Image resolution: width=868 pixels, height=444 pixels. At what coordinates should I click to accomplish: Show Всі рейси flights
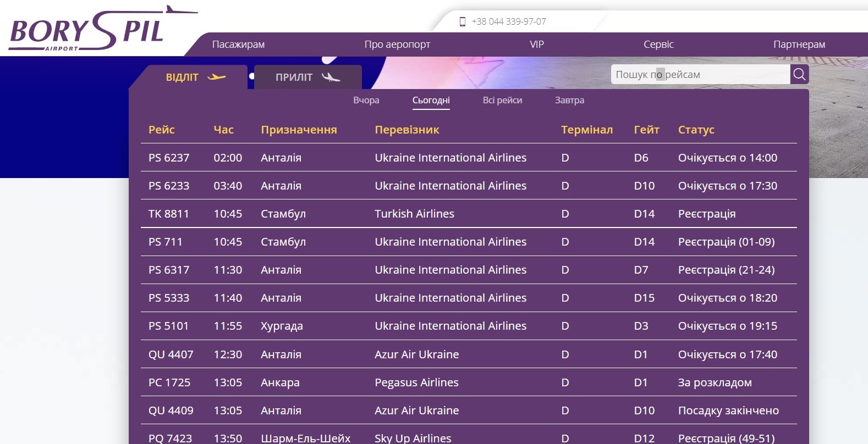pyautogui.click(x=503, y=100)
